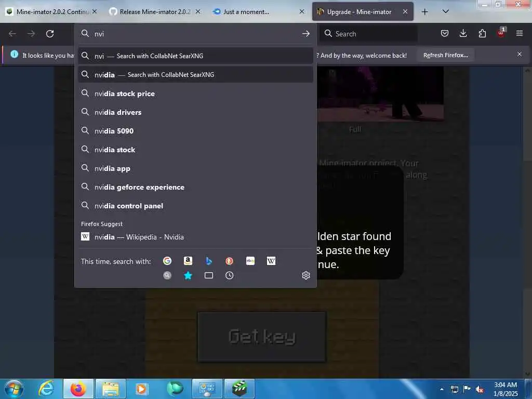Viewport: 532px width, 399px height.
Task: Click the Search box in toolbar
Action: pyautogui.click(x=368, y=34)
